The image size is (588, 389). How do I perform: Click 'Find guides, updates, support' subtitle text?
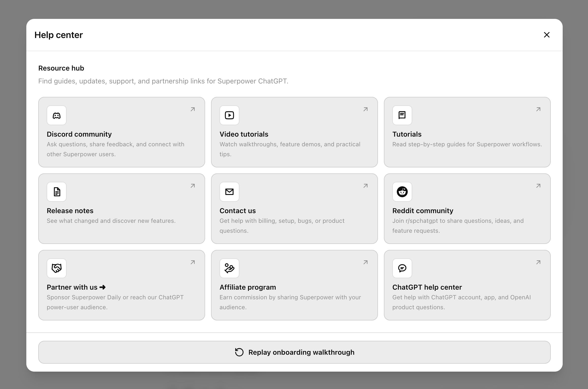point(163,81)
